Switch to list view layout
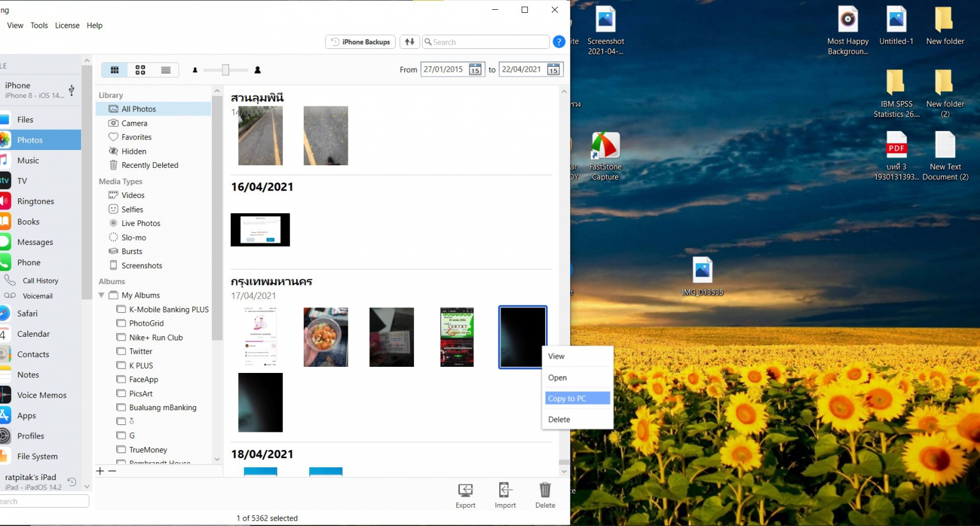Viewport: 980px width, 526px height. pyautogui.click(x=166, y=70)
